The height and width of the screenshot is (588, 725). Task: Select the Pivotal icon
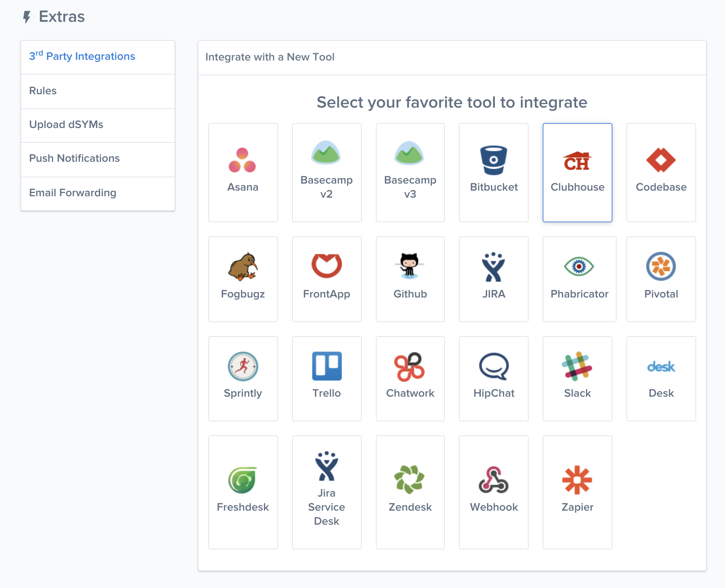coord(661,266)
